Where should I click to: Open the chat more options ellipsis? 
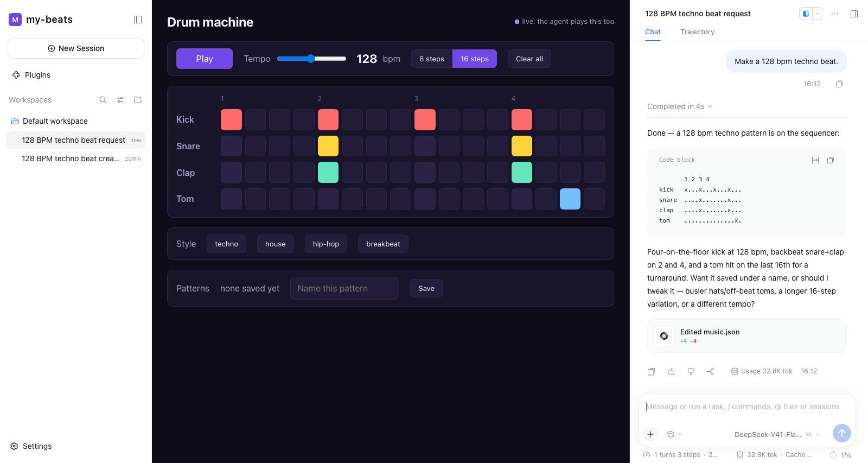[834, 14]
